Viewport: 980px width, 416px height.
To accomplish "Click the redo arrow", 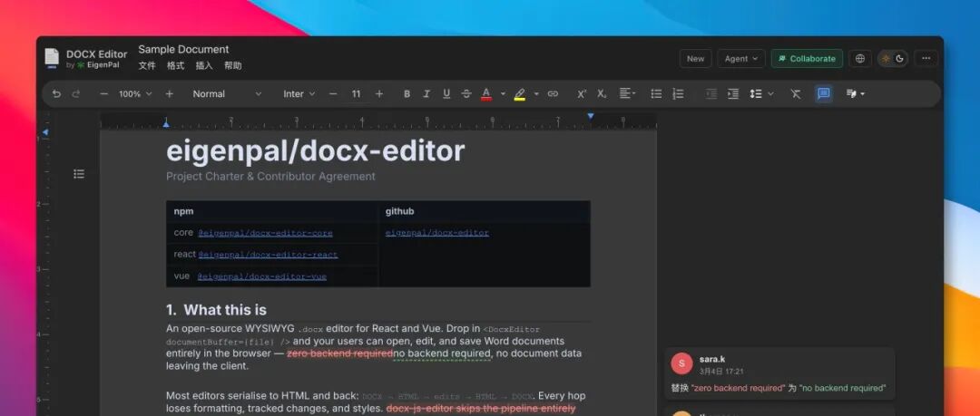I will (76, 93).
